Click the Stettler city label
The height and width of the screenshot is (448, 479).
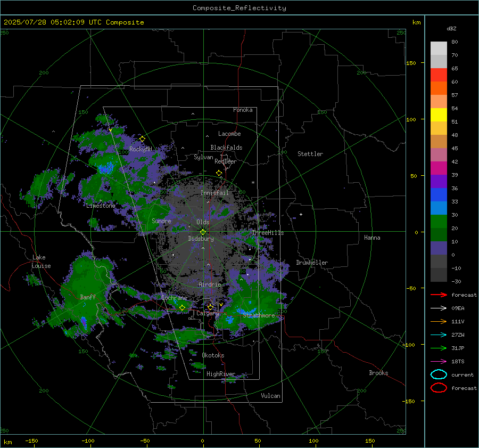pos(310,154)
